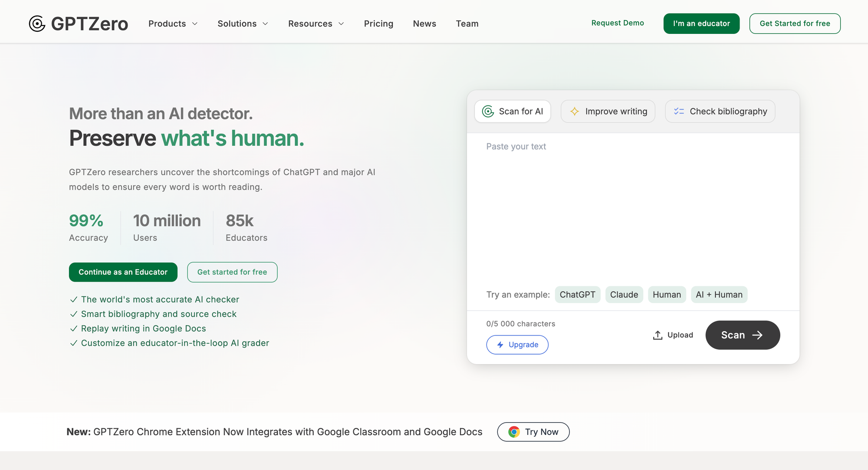The image size is (868, 470).
Task: Click the 10 million users figure
Action: [x=167, y=220]
